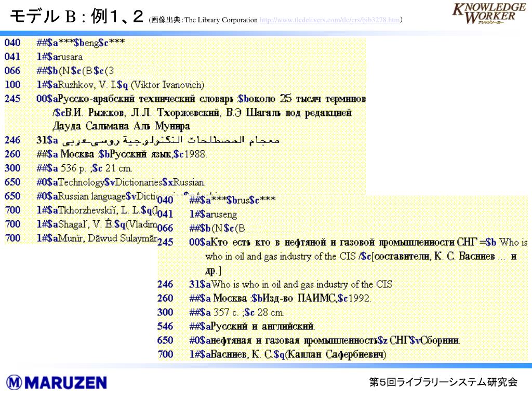The height and width of the screenshot is (399, 532).
Task: Select the 700 field 'Tkhorzhevskiĭ, L. L.'
Action: (x=97, y=210)
